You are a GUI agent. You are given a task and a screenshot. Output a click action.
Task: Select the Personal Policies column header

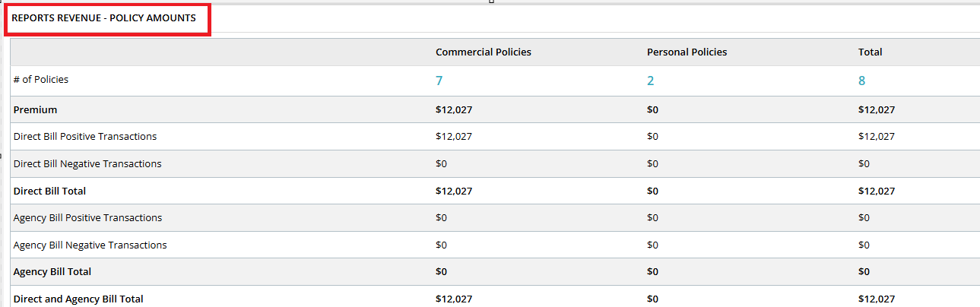[x=687, y=52]
